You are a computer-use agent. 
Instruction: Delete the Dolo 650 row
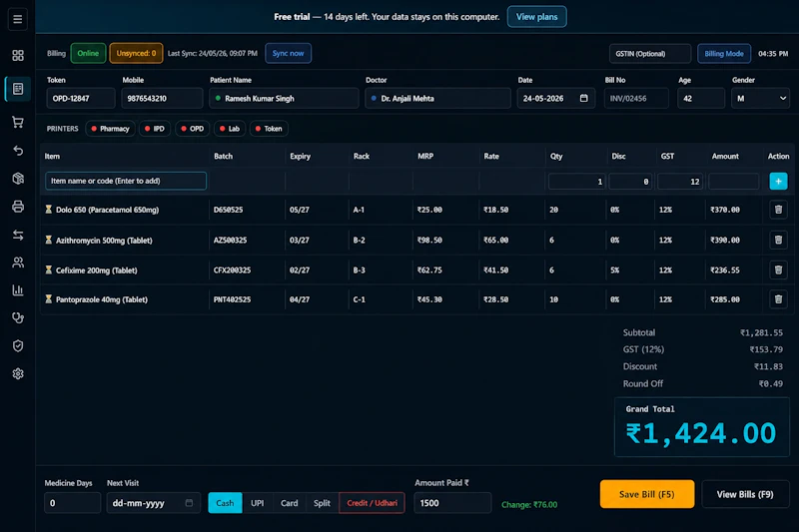(778, 210)
